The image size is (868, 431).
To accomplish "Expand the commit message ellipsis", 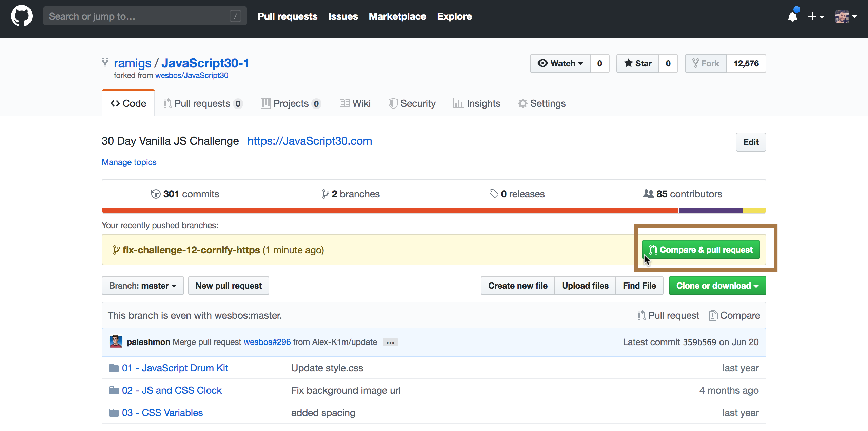I will click(390, 342).
